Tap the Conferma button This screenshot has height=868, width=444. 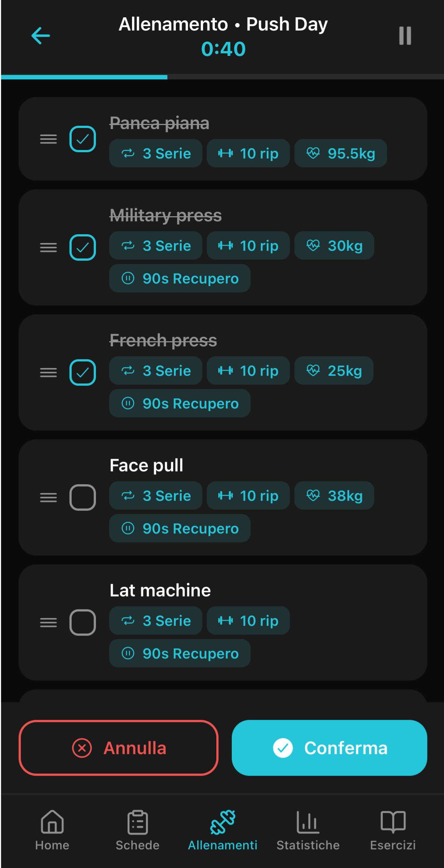(x=329, y=748)
